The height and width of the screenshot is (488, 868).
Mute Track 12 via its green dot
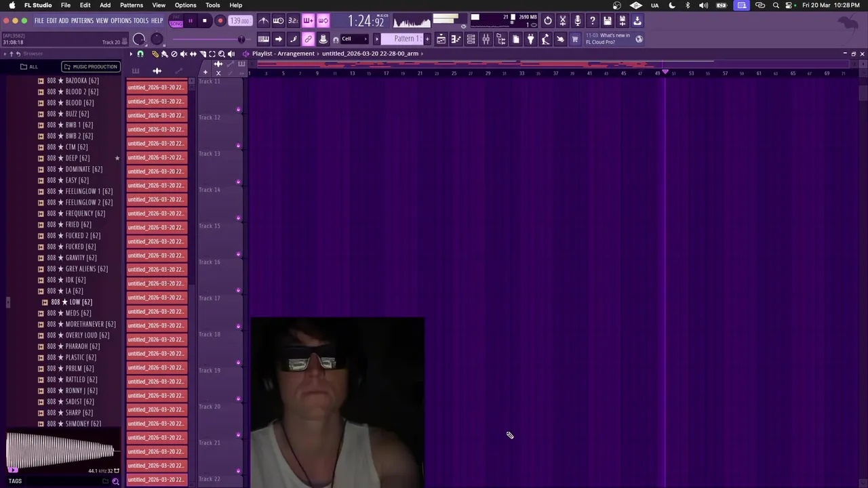click(238, 146)
